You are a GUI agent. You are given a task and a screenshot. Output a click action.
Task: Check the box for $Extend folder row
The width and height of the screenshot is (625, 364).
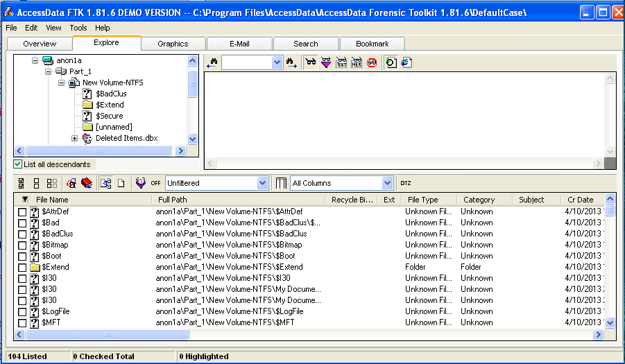point(22,268)
